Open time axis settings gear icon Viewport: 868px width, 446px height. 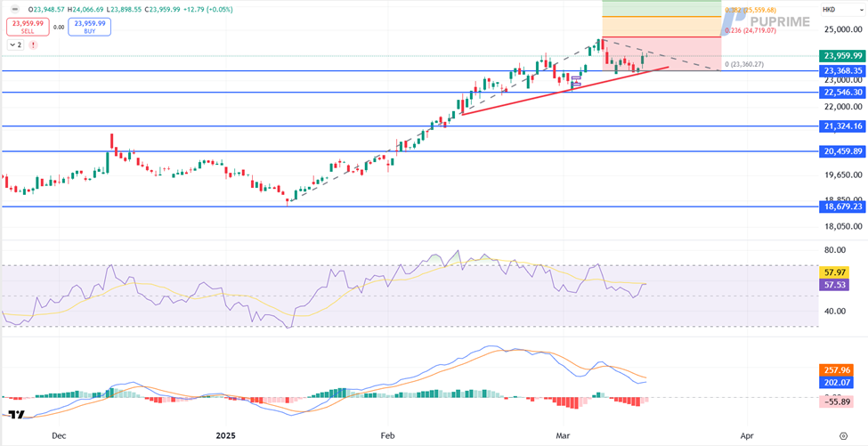click(843, 435)
